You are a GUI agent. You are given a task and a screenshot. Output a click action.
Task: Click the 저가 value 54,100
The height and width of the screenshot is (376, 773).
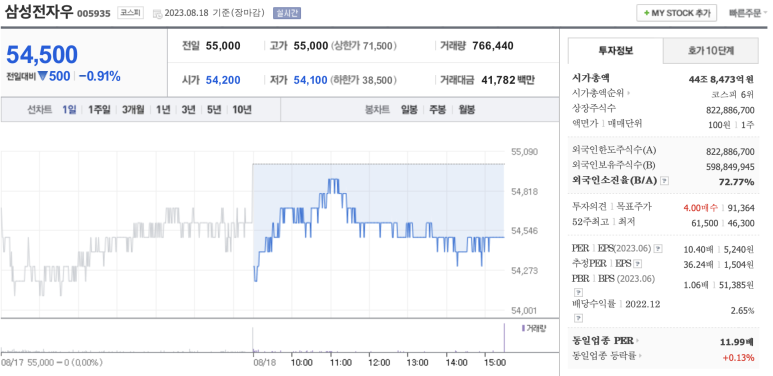point(311,80)
